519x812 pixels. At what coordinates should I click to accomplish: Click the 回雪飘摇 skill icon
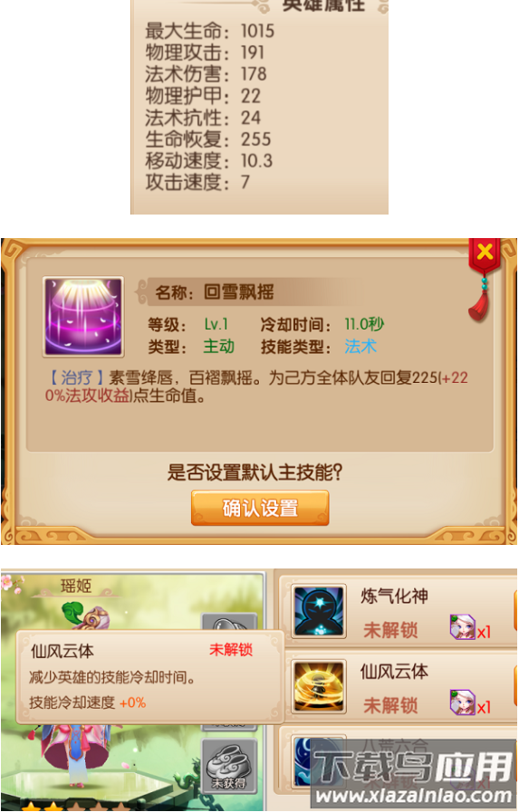(x=83, y=317)
